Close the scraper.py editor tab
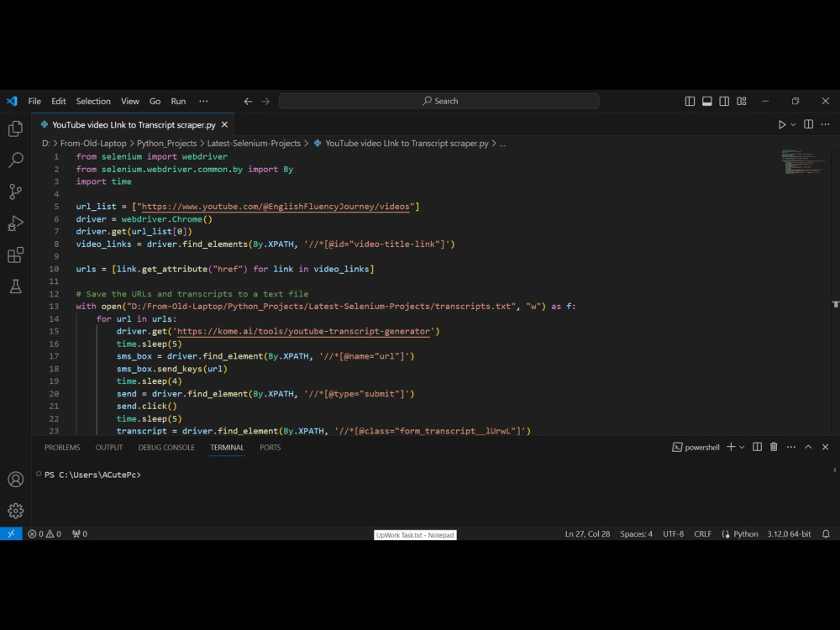The height and width of the screenshot is (630, 840). [x=224, y=124]
